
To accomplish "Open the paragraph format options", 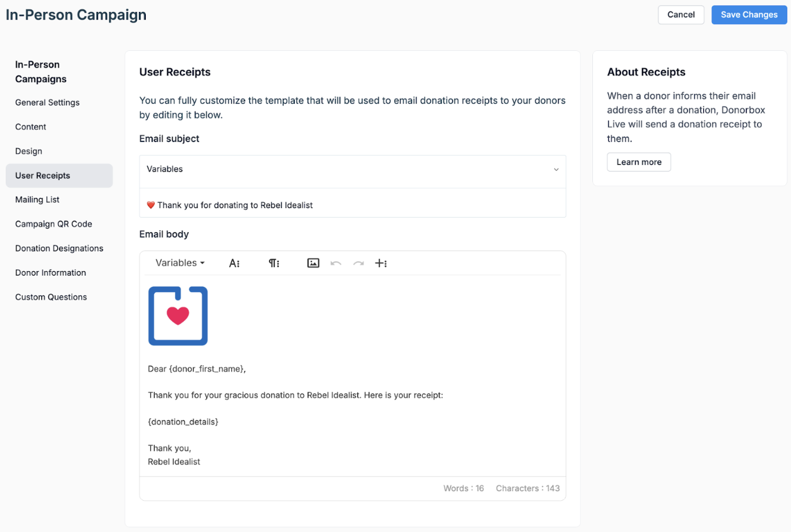I will click(x=274, y=263).
